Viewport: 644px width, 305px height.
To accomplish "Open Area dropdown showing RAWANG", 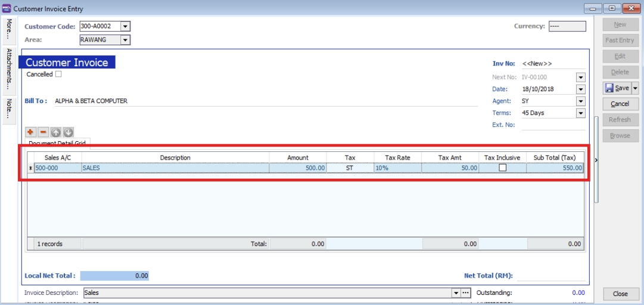I will [125, 40].
